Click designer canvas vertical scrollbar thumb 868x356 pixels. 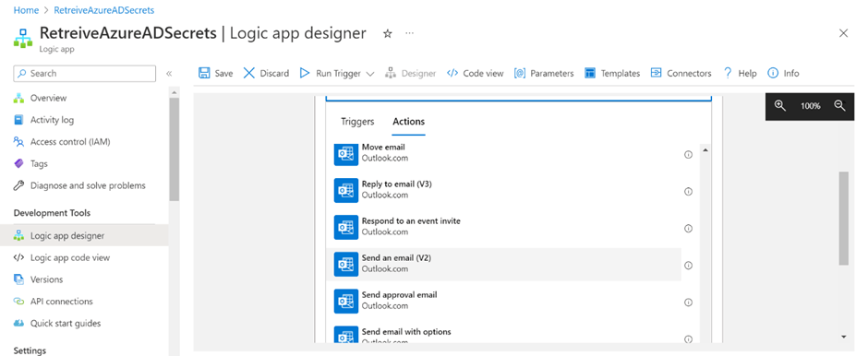tap(844, 219)
